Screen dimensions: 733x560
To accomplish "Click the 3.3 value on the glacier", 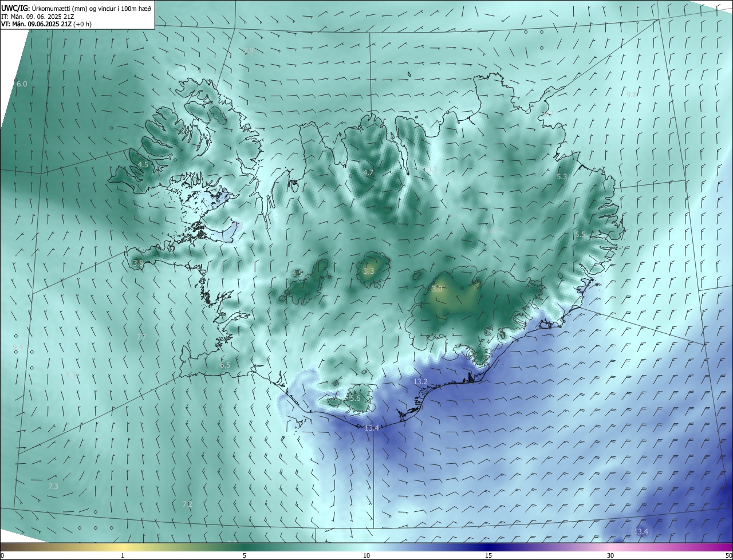I will (x=369, y=271).
